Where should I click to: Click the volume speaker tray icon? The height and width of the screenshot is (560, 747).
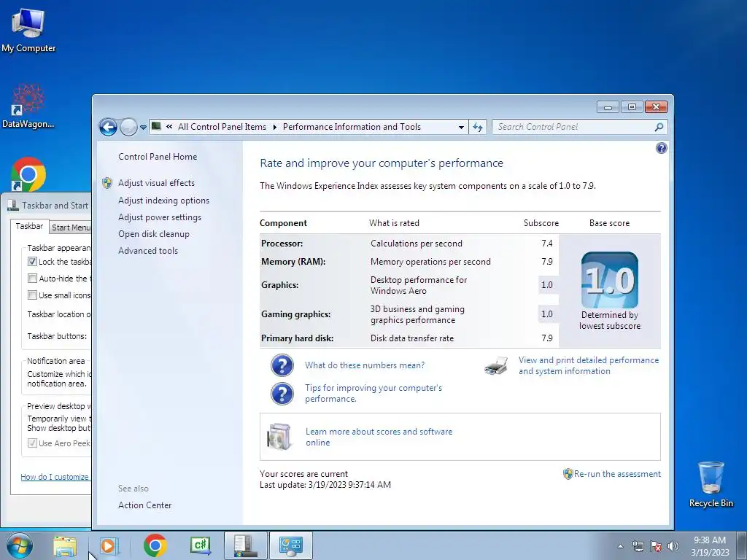coord(673,546)
